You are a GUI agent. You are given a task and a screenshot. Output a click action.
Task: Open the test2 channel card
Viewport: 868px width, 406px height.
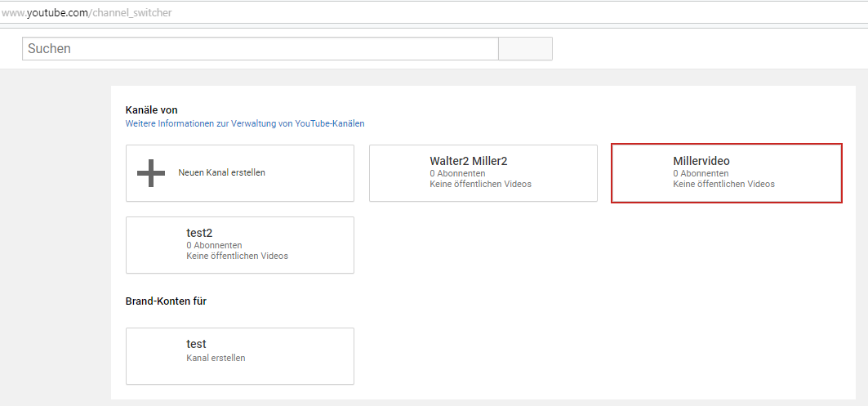pyautogui.click(x=240, y=245)
